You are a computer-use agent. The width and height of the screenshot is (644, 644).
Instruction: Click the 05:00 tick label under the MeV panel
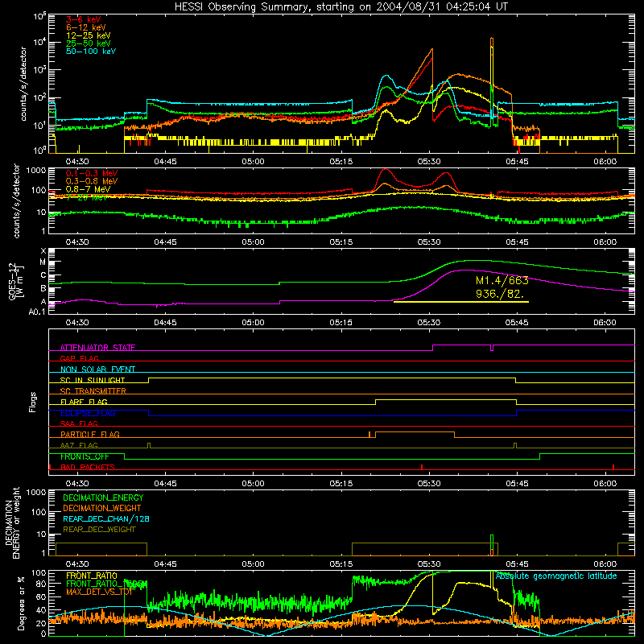[253, 242]
